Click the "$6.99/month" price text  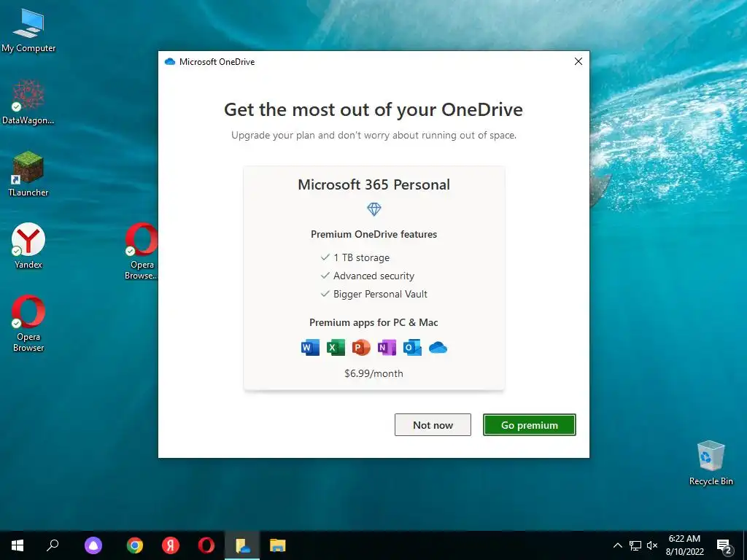374,373
